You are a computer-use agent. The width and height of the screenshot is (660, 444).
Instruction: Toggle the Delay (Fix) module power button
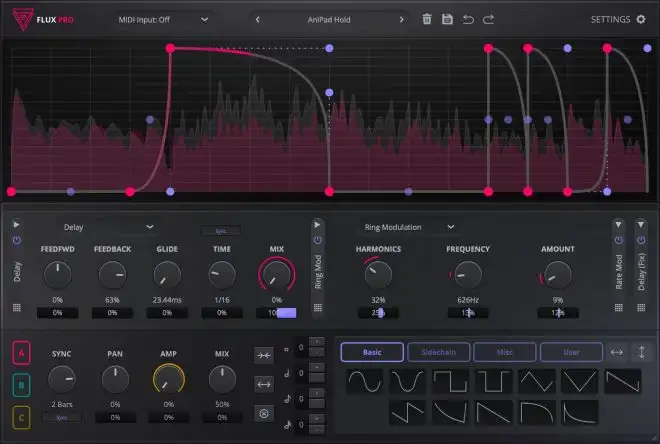pos(641,240)
